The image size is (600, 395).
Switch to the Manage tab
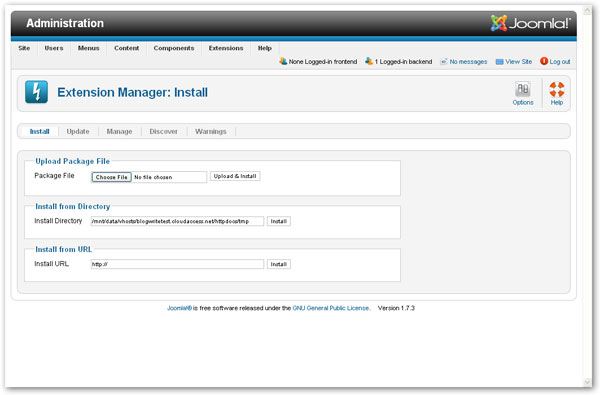tap(119, 131)
